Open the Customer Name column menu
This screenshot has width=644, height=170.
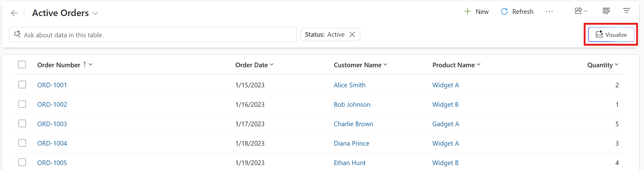point(385,64)
